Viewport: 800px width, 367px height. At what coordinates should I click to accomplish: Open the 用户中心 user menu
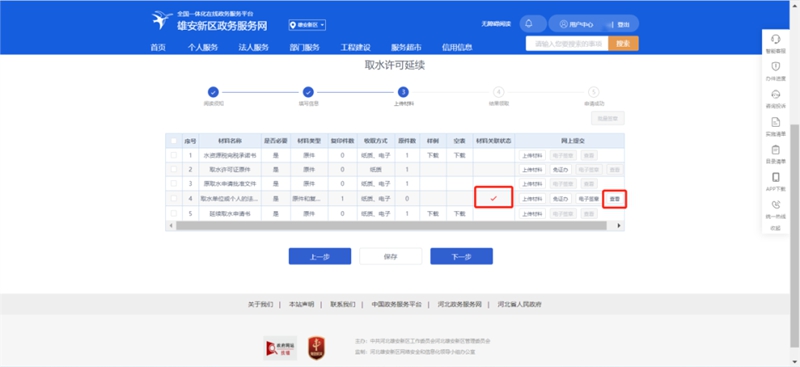(576, 24)
